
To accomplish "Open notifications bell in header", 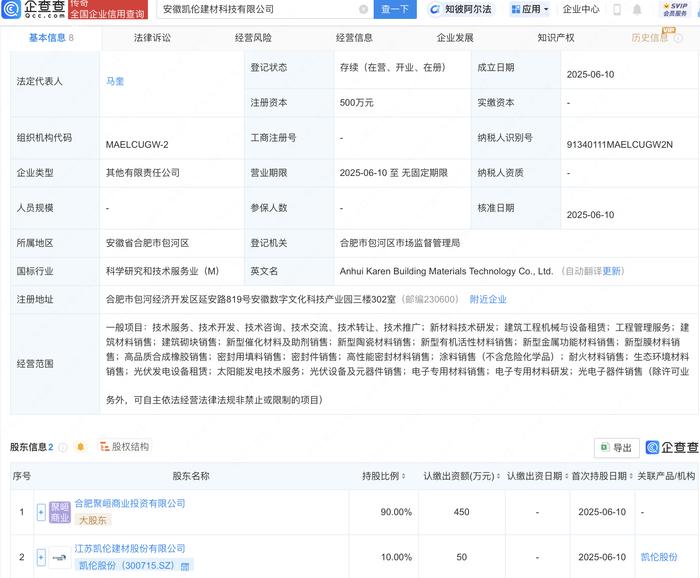I will tap(637, 9).
